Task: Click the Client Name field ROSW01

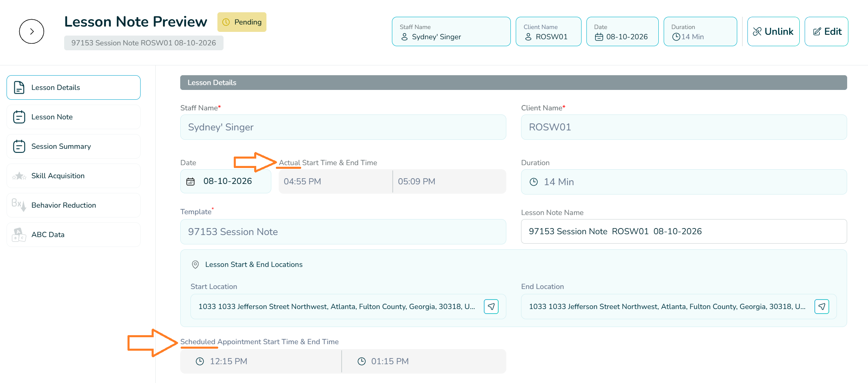Action: point(684,127)
